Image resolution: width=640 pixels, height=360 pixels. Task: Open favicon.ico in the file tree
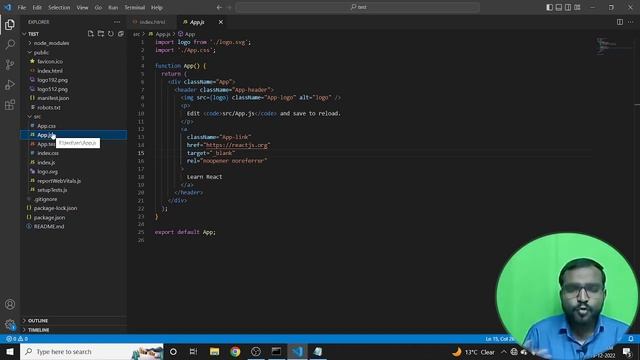[74, 61]
